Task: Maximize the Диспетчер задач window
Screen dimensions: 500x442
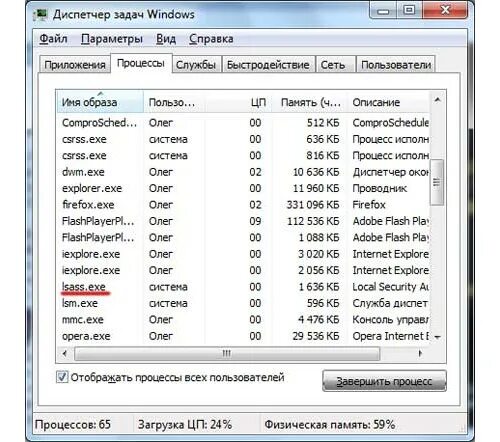Action: coord(409,10)
